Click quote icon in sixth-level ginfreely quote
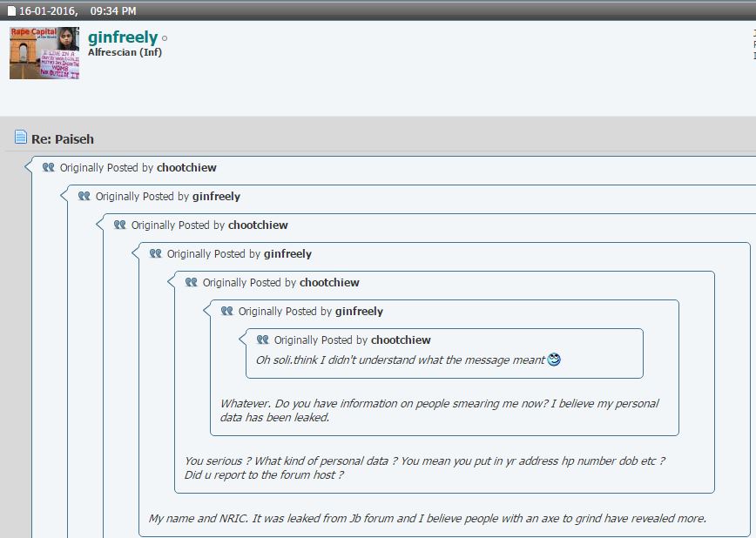Viewport: 756px width, 538px height. pyautogui.click(x=227, y=311)
